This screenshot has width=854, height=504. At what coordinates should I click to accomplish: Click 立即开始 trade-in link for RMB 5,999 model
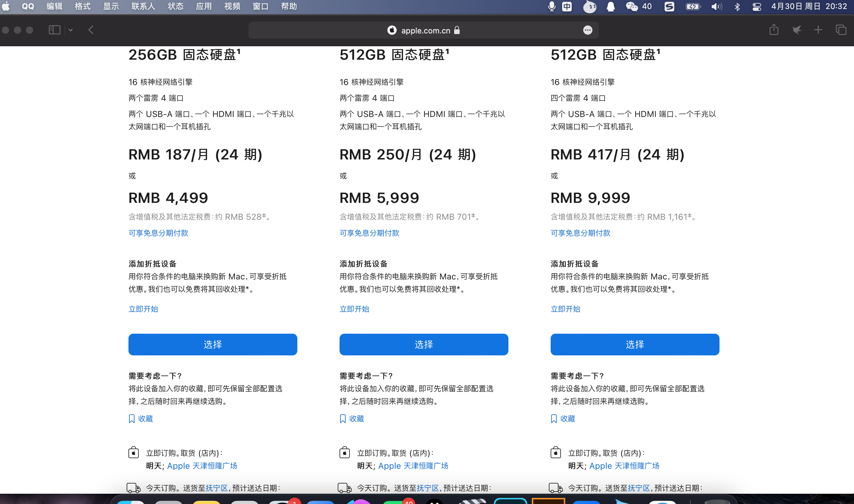coord(354,309)
